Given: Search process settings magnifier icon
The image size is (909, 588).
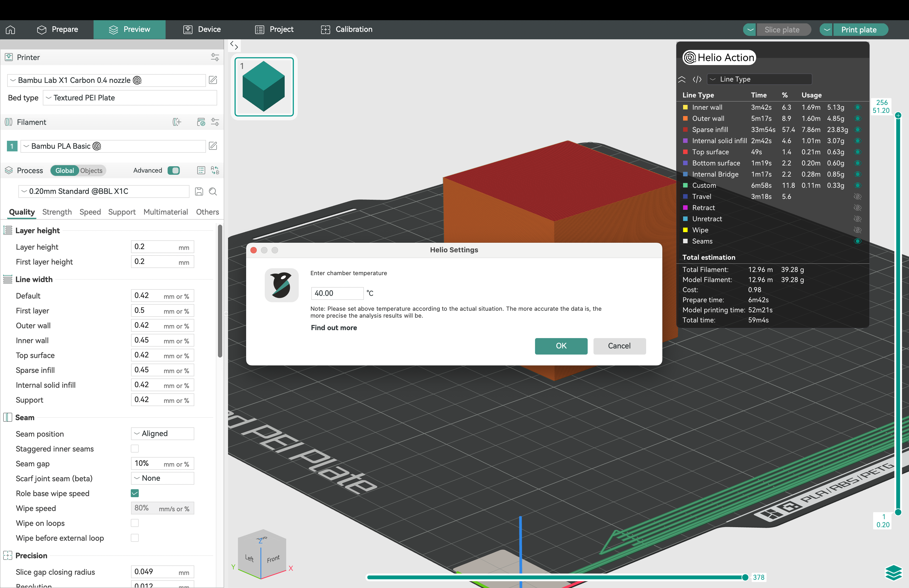Looking at the screenshot, I should click(x=213, y=191).
